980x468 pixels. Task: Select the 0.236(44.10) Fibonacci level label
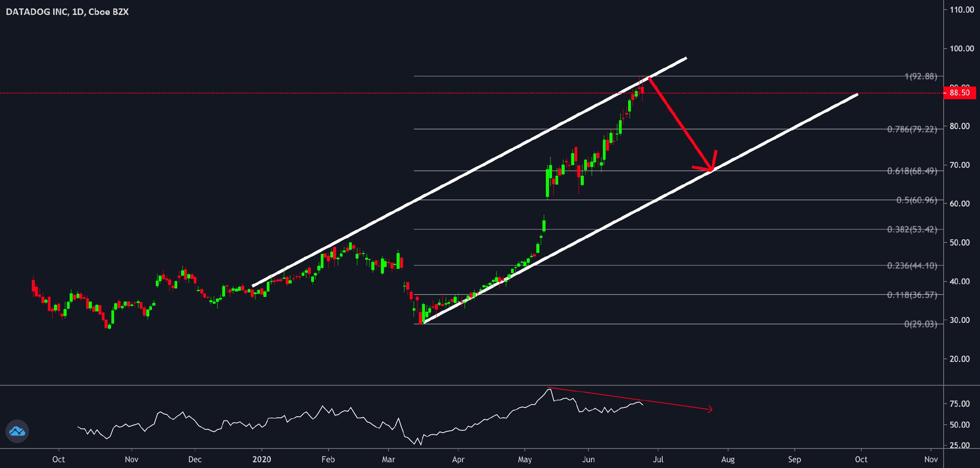912,265
